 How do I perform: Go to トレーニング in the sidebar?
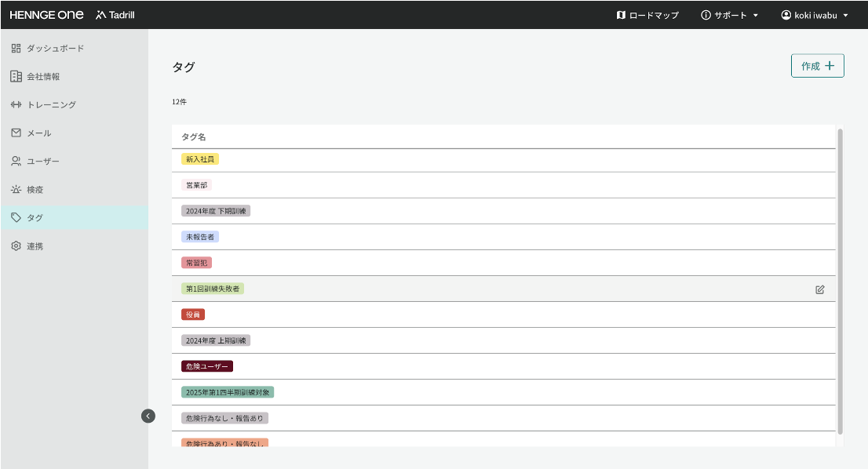pos(51,105)
